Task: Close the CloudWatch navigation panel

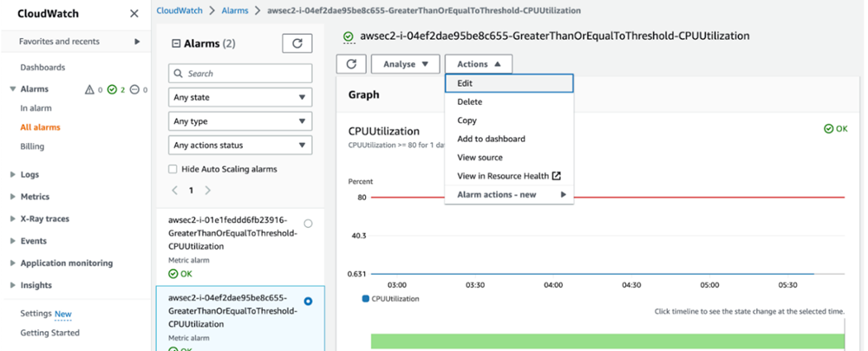Action: point(134,14)
